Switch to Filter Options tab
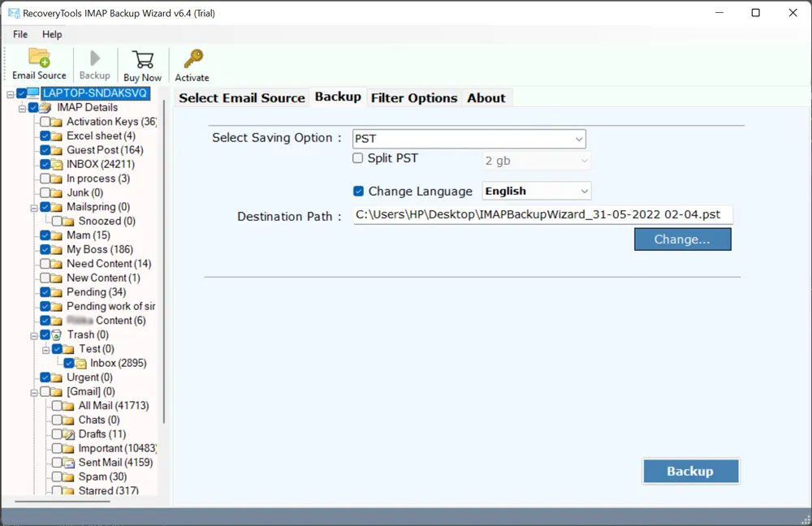The height and width of the screenshot is (526, 812). coord(414,98)
